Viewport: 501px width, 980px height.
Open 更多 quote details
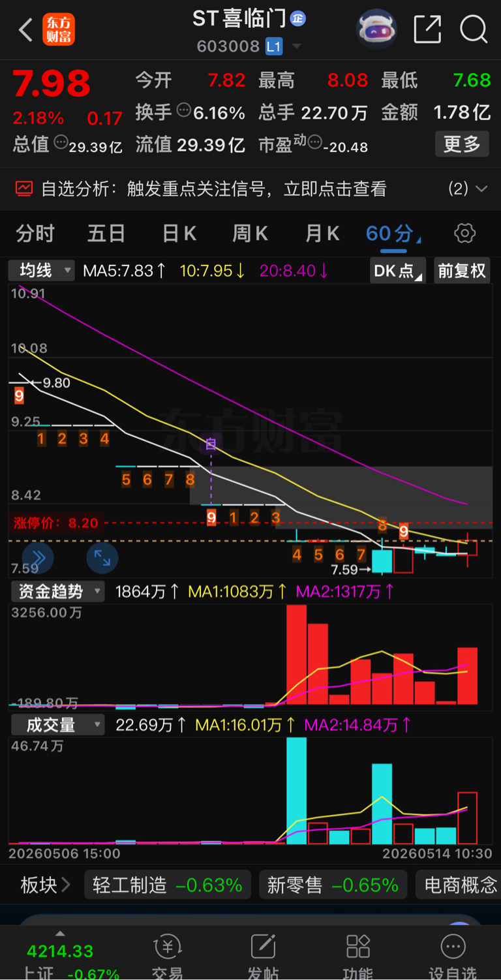click(x=462, y=144)
